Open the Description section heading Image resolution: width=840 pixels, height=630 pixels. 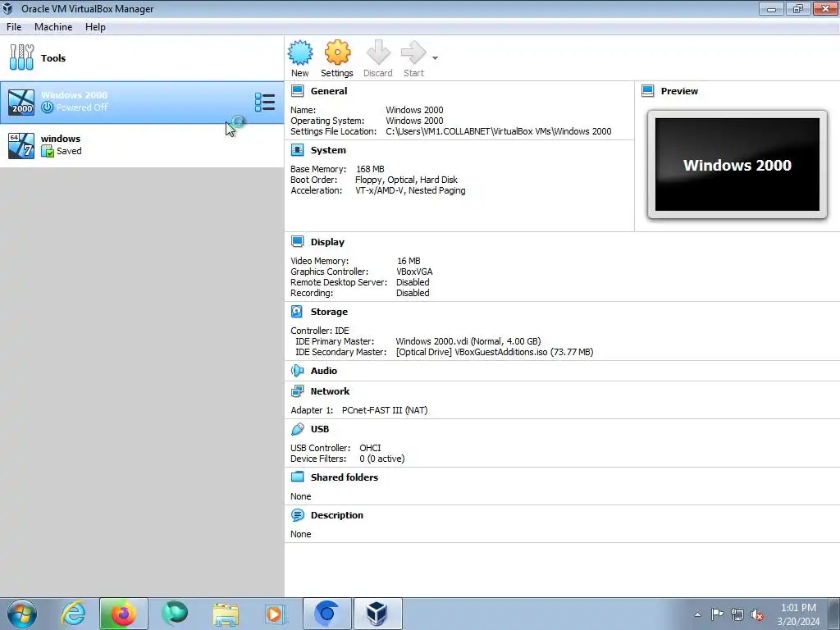337,515
